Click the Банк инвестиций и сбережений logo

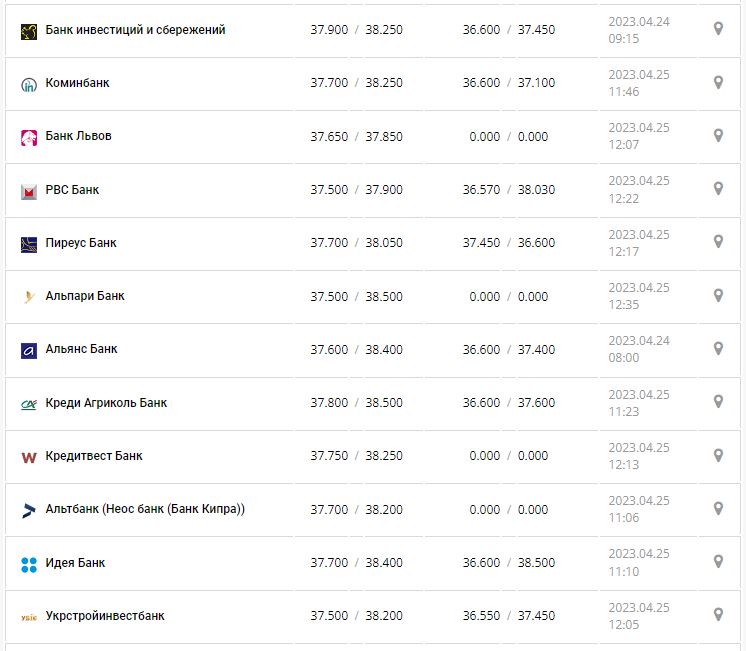tap(29, 31)
